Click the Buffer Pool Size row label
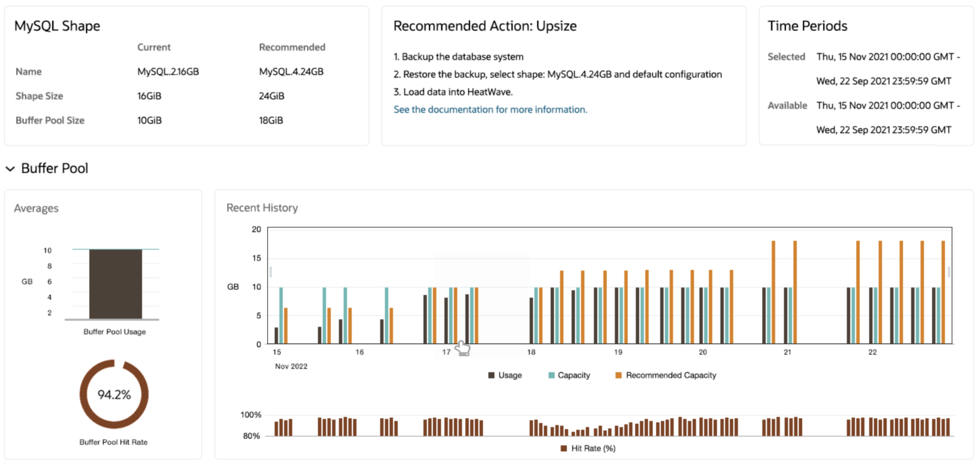The image size is (980, 465). tap(50, 121)
